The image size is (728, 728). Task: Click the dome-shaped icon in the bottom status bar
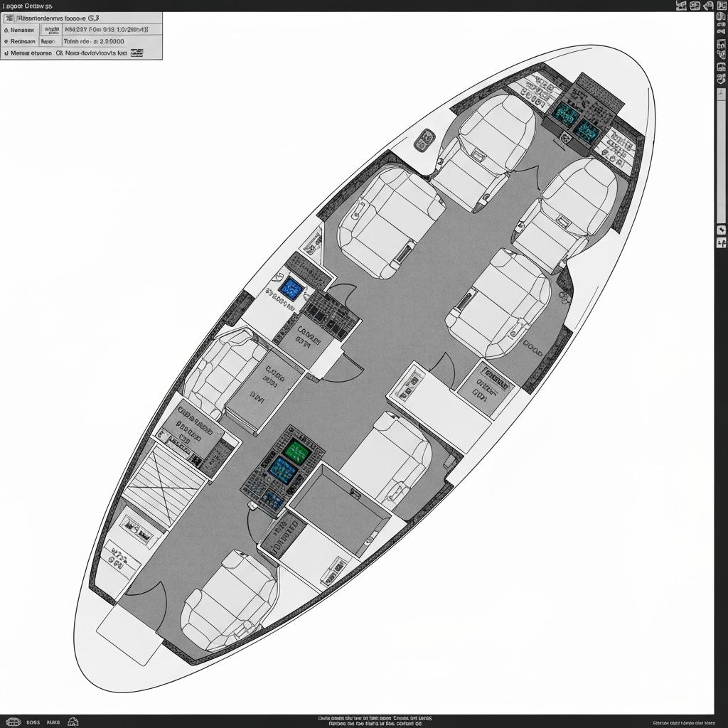tap(73, 722)
